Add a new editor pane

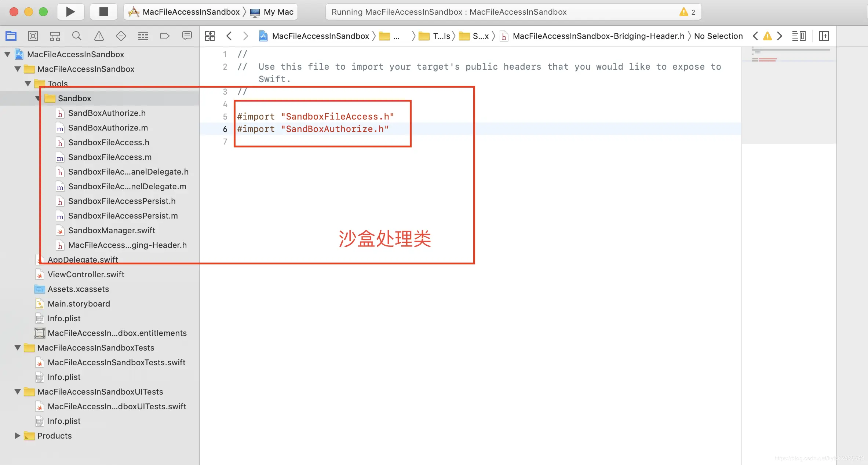point(824,36)
